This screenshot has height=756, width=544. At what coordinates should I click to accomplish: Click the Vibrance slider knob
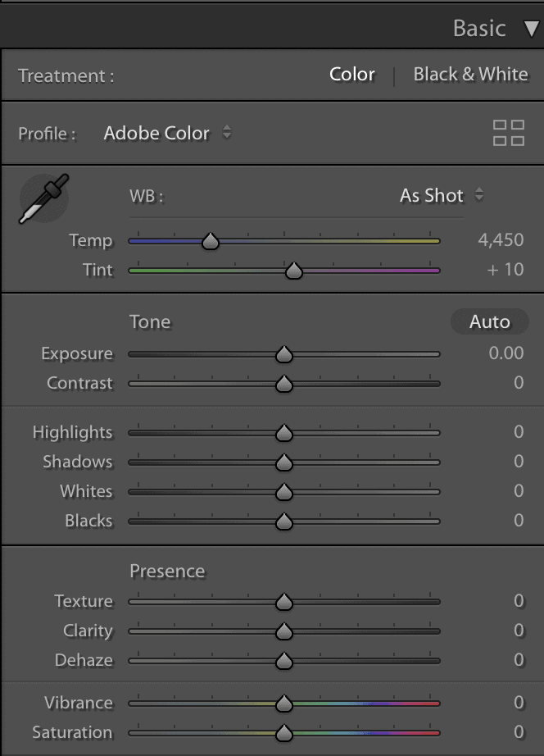pyautogui.click(x=284, y=704)
